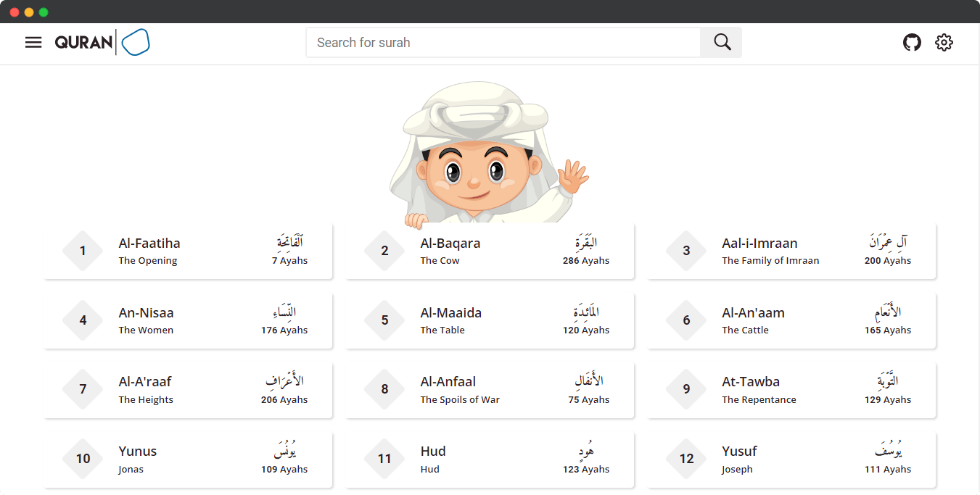Open Al-Anfaal, The Spoils of War
The image size is (980, 495).
pyautogui.click(x=490, y=390)
